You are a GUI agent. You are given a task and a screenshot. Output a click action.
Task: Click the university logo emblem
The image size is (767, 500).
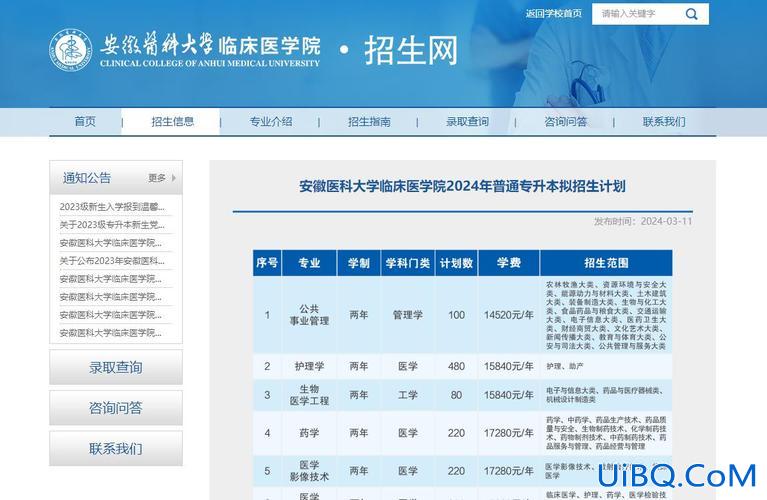70,50
